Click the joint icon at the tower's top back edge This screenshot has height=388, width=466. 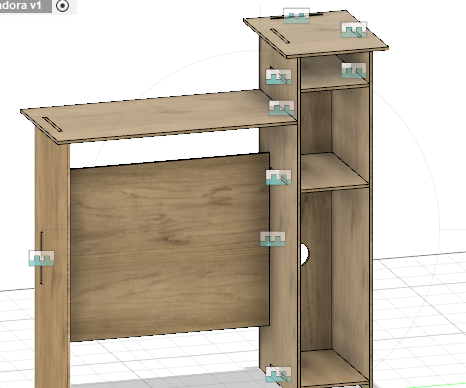pyautogui.click(x=296, y=16)
